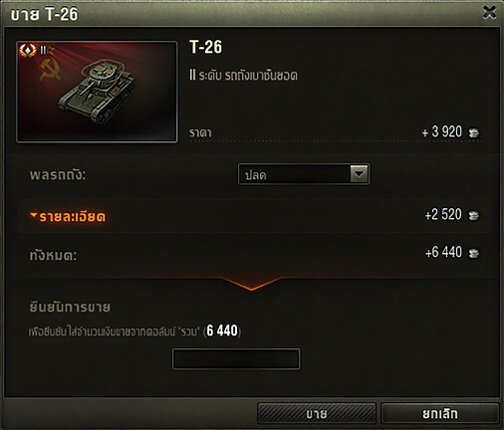Select the ปลด crew option combo box
The image size is (504, 430).
pos(304,174)
